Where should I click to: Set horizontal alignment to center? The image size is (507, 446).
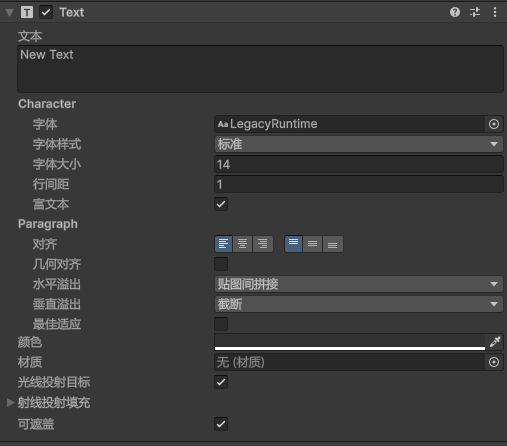click(243, 244)
